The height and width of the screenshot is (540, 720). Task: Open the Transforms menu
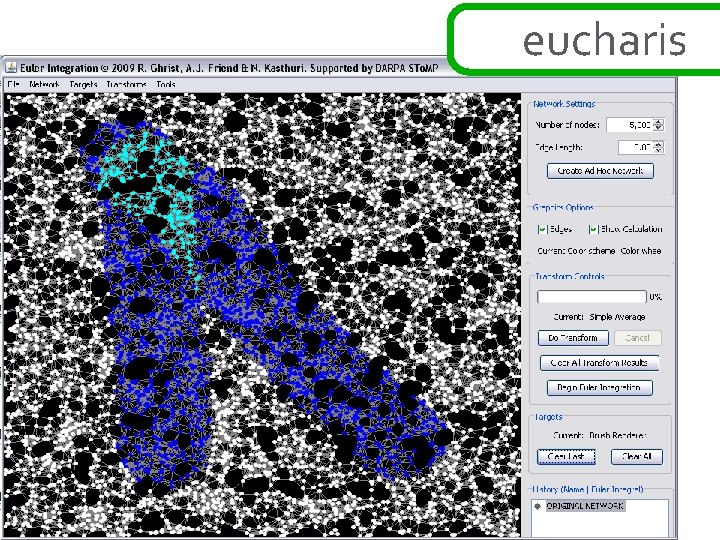126,84
